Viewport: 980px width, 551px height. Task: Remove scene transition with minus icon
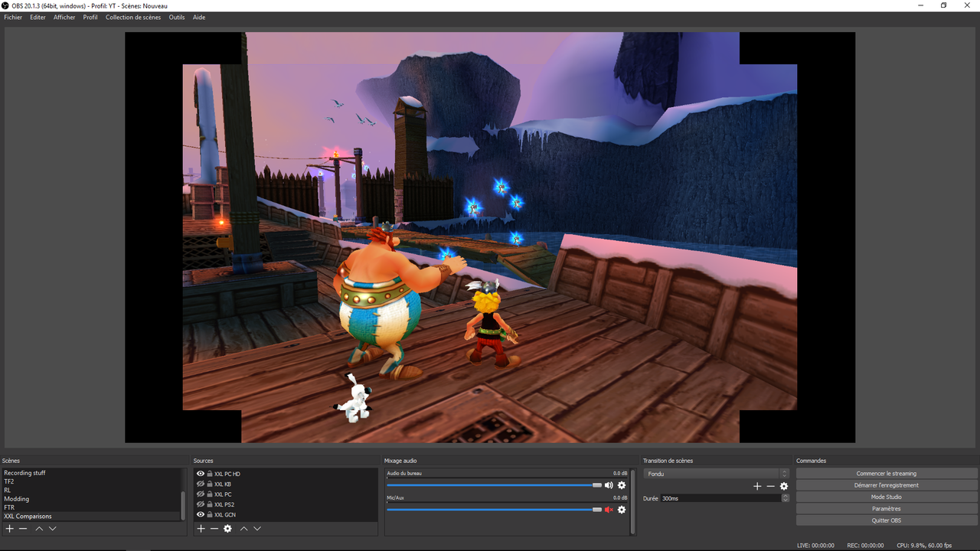pos(770,486)
